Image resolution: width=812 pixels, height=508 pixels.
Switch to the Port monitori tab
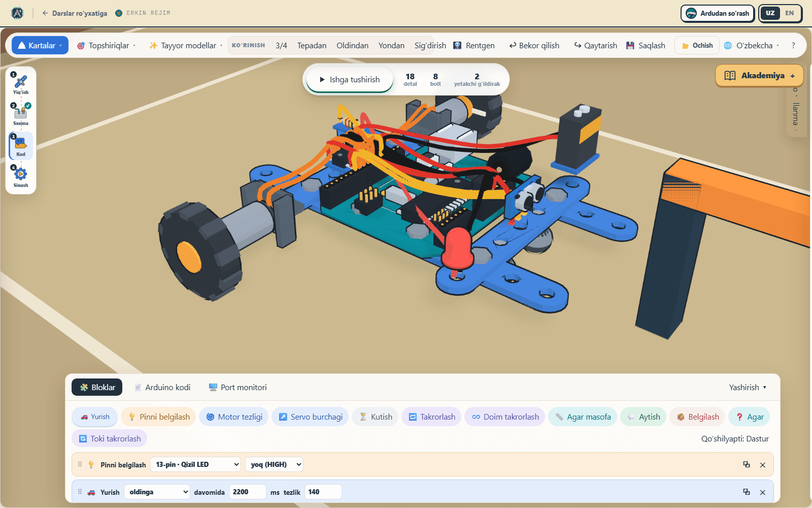[x=238, y=387]
